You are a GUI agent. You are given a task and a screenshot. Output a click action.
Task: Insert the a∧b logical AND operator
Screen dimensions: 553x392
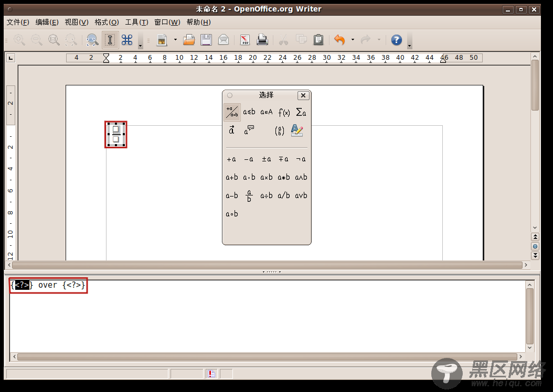301,177
